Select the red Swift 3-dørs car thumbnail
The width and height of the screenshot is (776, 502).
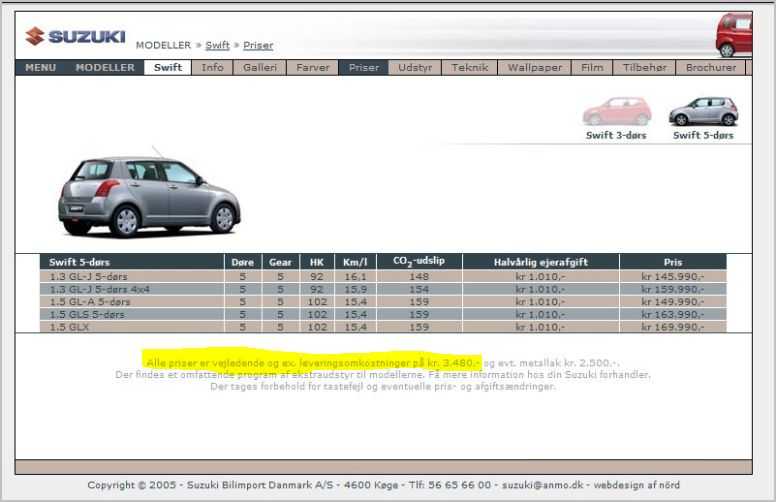point(617,111)
